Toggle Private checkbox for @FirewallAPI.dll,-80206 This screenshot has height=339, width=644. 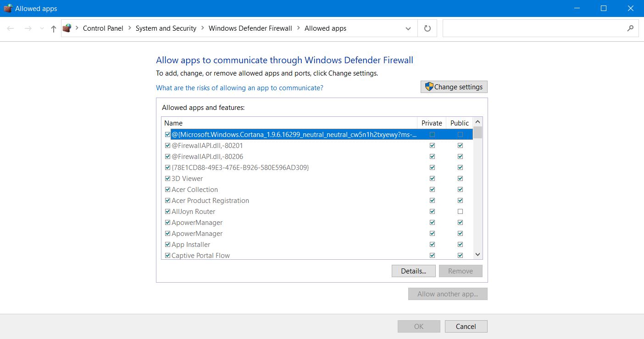(432, 157)
